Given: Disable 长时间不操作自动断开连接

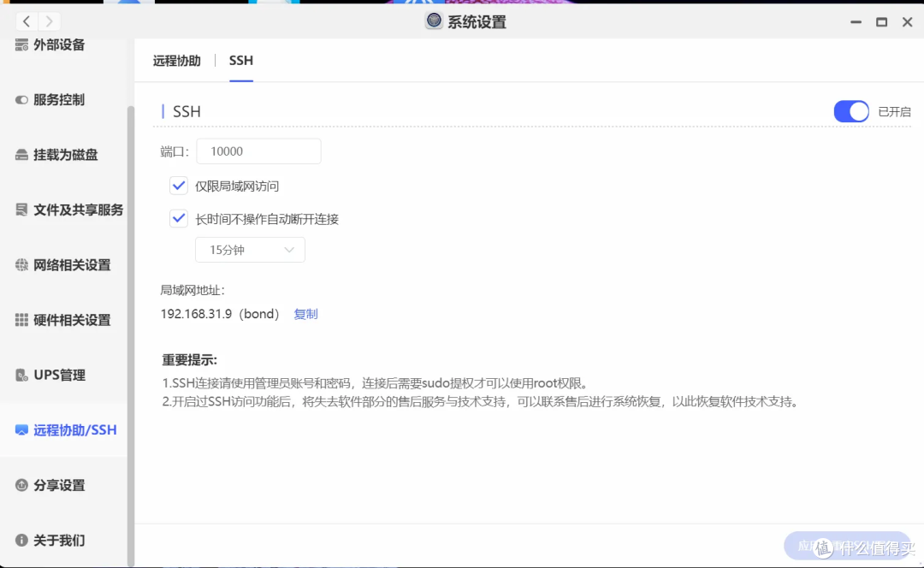Looking at the screenshot, I should pyautogui.click(x=179, y=218).
